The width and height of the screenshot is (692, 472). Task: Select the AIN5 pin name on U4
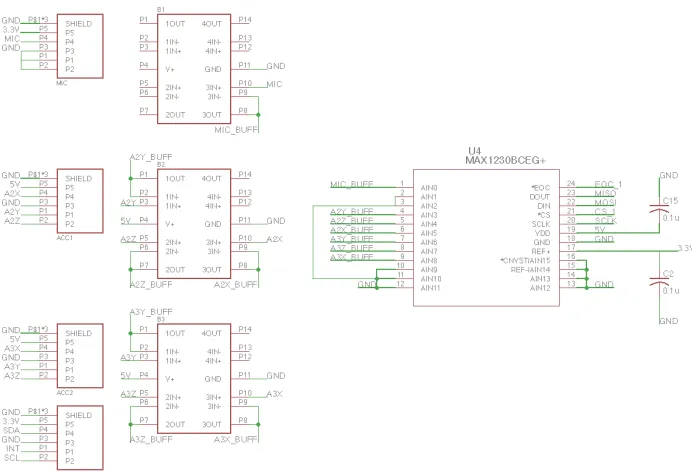click(x=429, y=233)
